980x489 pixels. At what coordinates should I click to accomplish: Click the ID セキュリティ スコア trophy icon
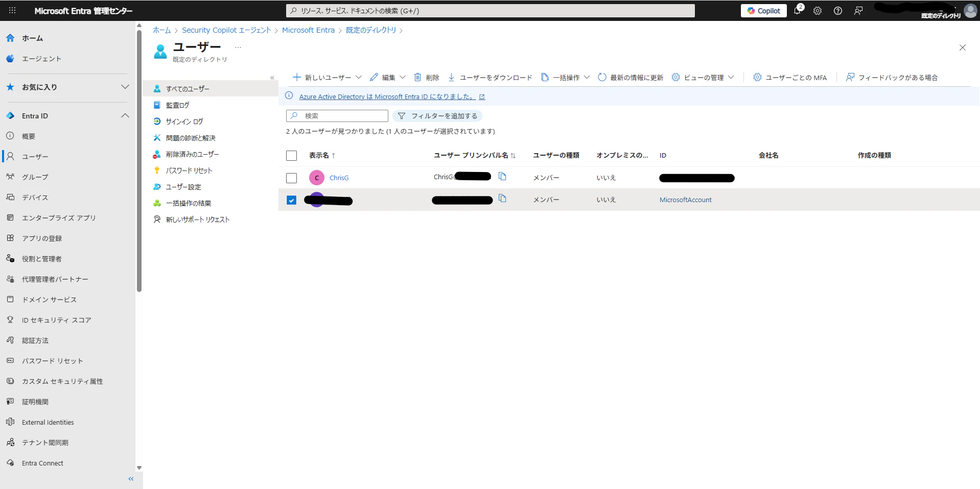pyautogui.click(x=10, y=320)
